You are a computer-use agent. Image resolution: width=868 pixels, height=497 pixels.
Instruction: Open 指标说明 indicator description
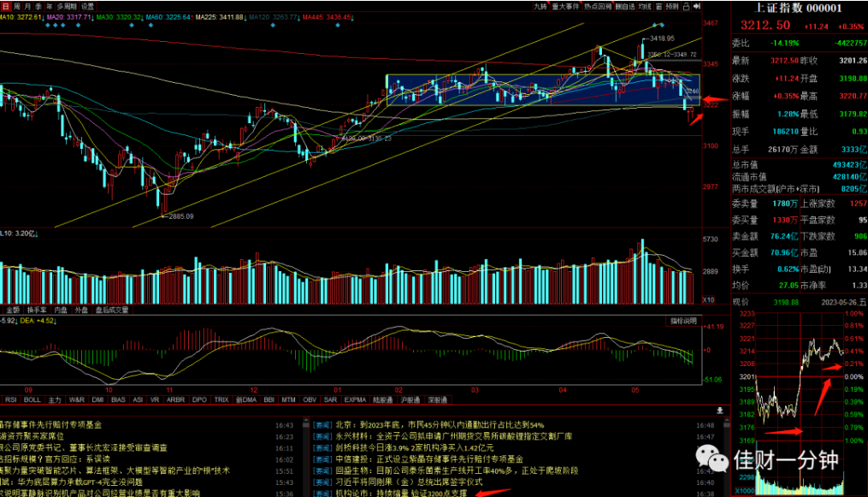point(683,321)
